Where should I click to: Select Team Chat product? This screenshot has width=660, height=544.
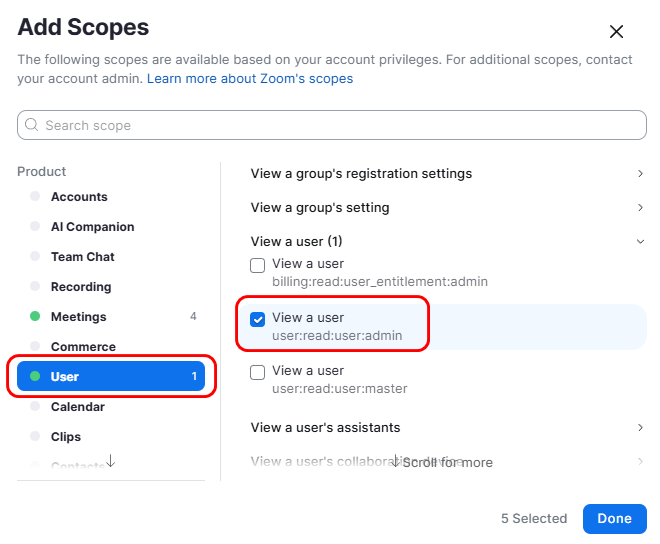(x=82, y=257)
